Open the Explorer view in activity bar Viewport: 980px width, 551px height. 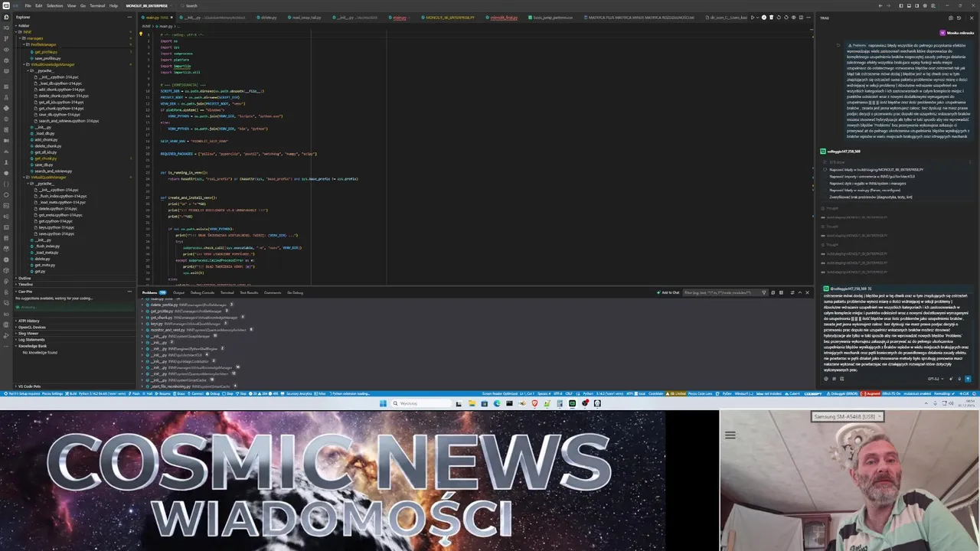6,17
